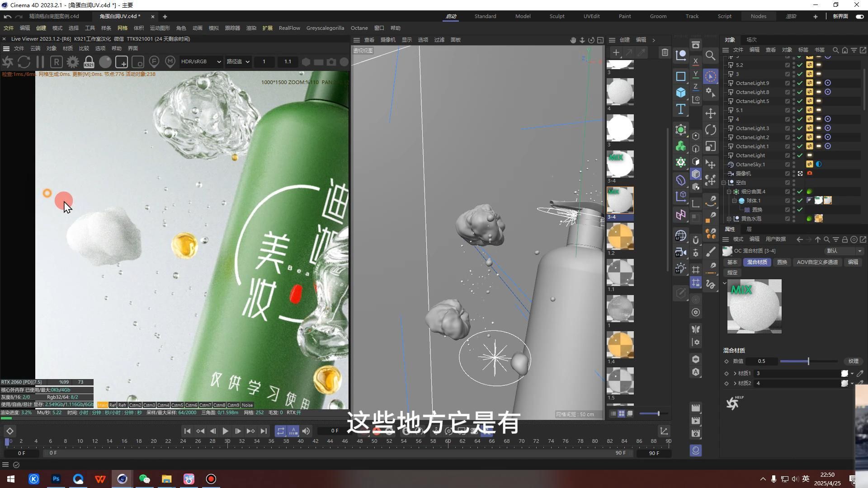Viewport: 868px width, 488px height.
Task: Toggle 置换 deformer enable checkmark
Action: 800,210
